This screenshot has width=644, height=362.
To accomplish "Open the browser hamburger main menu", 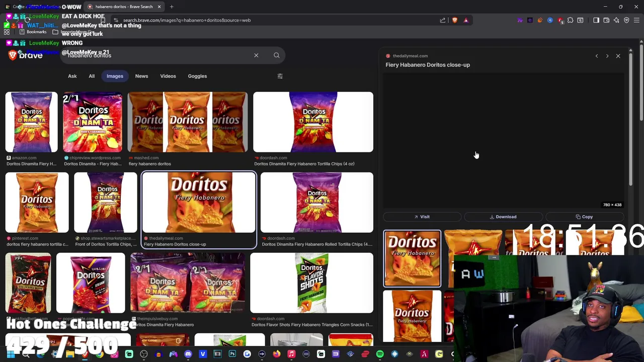I will (x=636, y=20).
